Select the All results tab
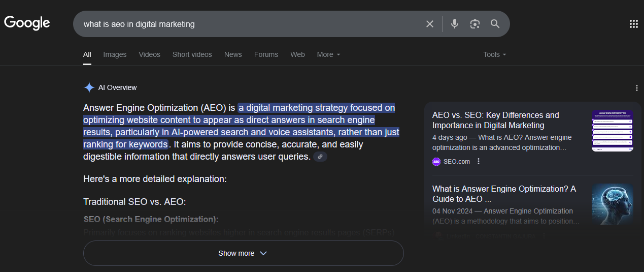The height and width of the screenshot is (272, 644). click(x=87, y=54)
